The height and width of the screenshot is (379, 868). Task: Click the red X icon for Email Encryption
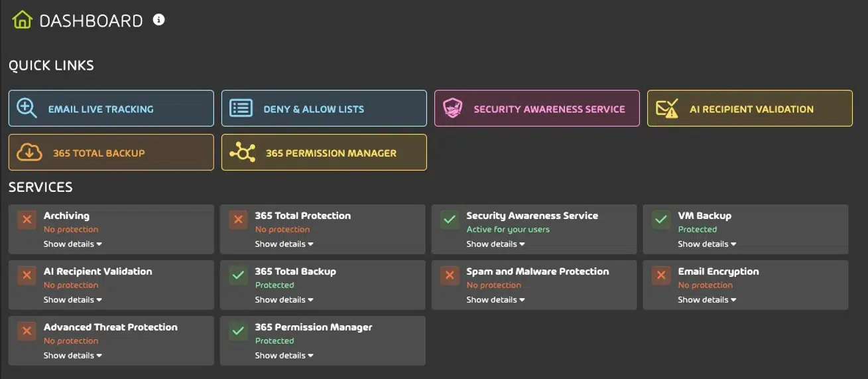661,275
